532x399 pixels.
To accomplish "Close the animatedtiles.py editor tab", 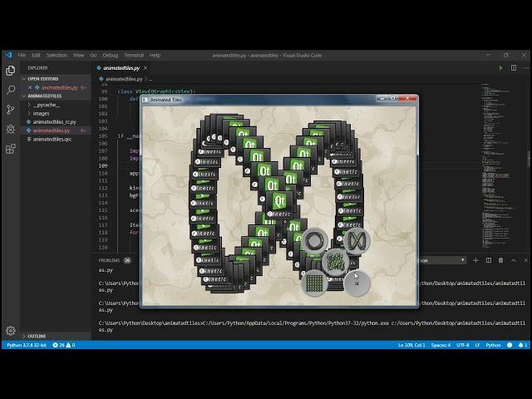I will pos(145,68).
